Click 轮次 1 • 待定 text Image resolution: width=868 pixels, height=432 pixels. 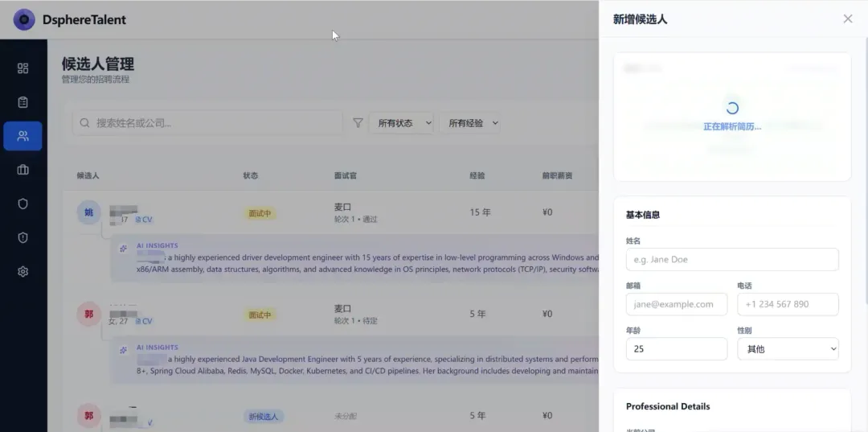click(x=355, y=321)
